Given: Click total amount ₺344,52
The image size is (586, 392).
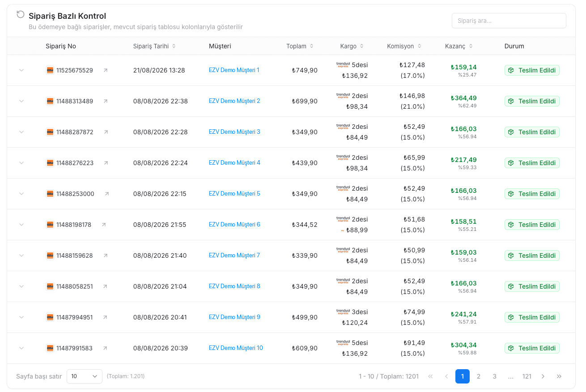Looking at the screenshot, I should tap(305, 225).
